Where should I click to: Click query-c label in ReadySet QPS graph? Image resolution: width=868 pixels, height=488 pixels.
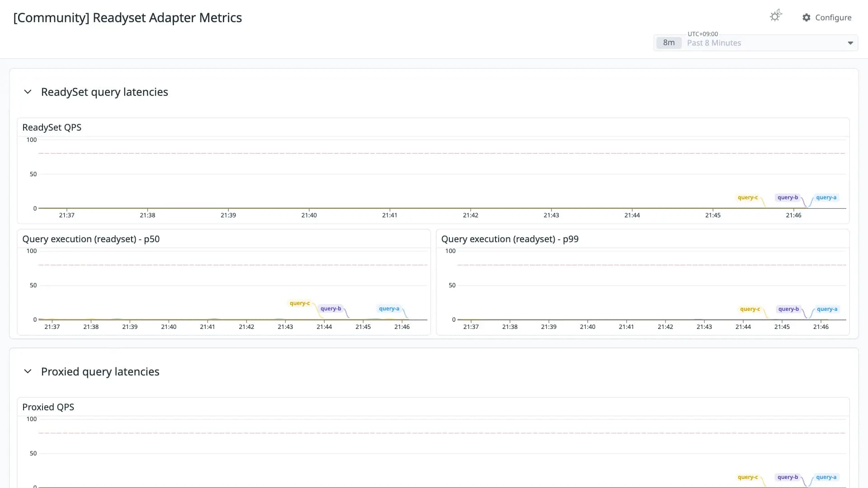coord(748,197)
